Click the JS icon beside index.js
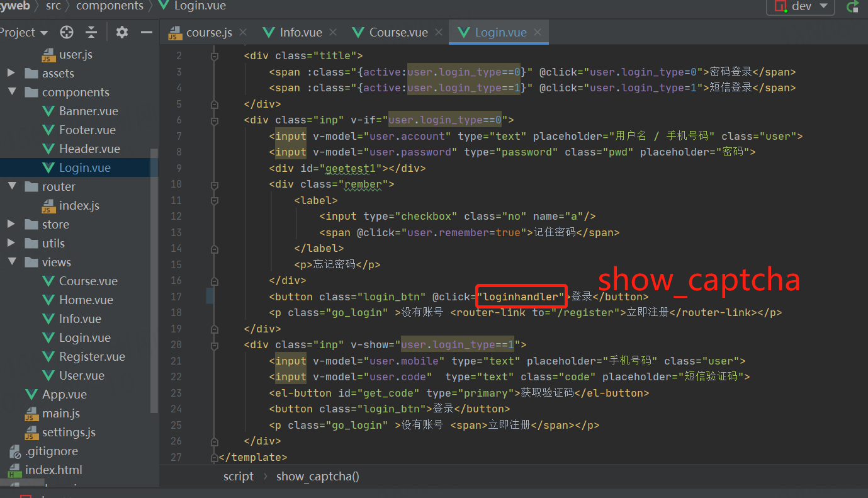 [x=48, y=206]
